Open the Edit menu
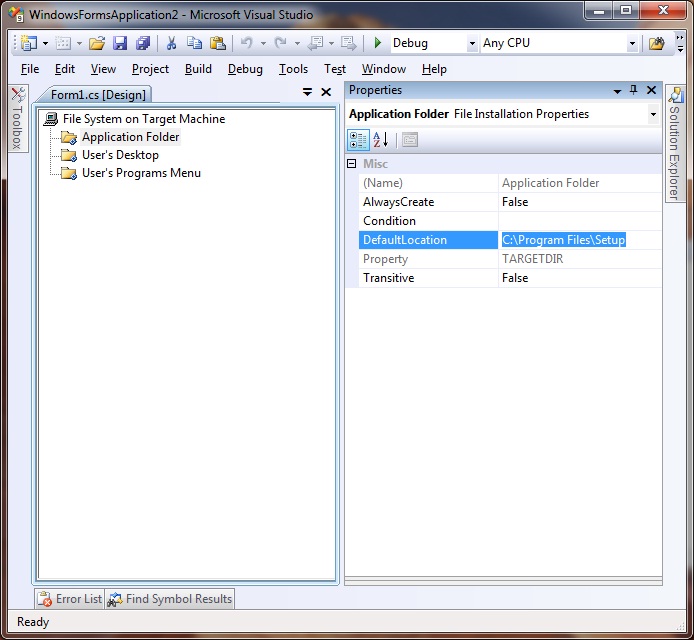 tap(65, 69)
